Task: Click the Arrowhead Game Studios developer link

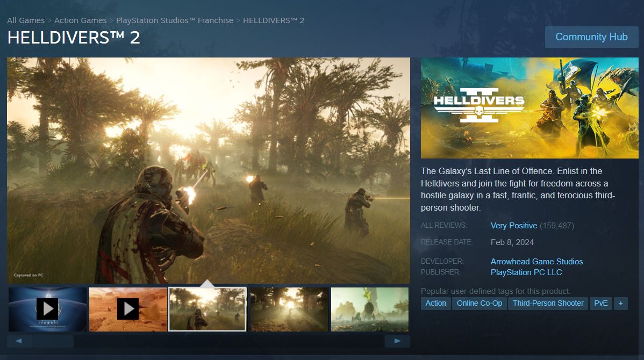Action: coord(536,261)
